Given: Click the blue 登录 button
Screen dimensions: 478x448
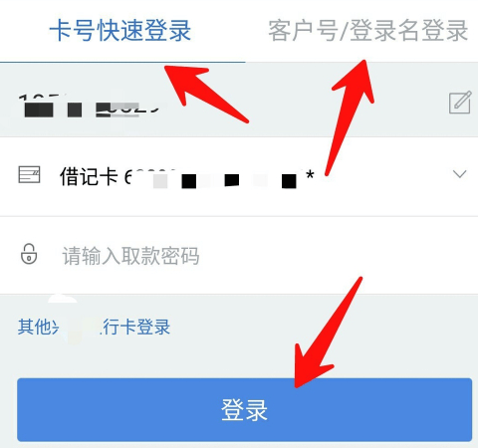Looking at the screenshot, I should point(245,410).
